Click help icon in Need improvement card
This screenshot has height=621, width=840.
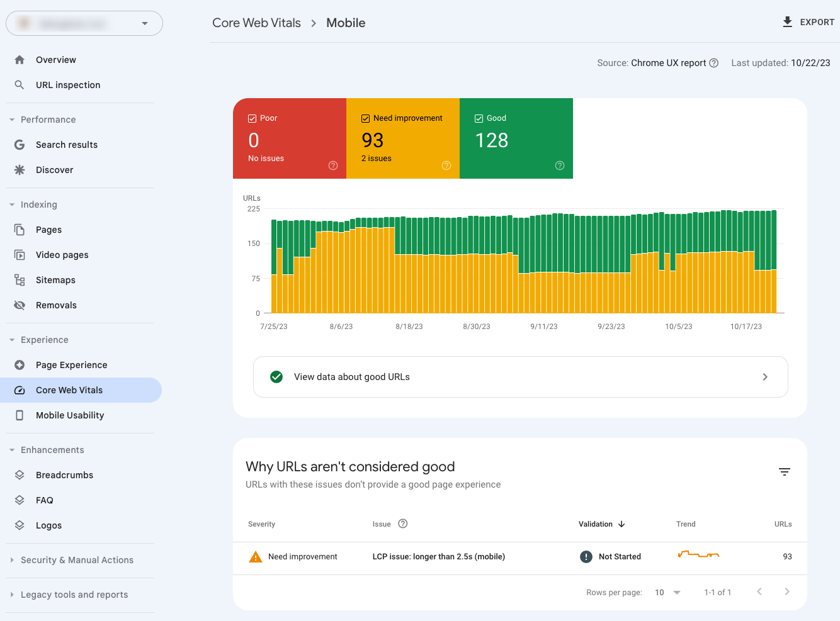[446, 165]
